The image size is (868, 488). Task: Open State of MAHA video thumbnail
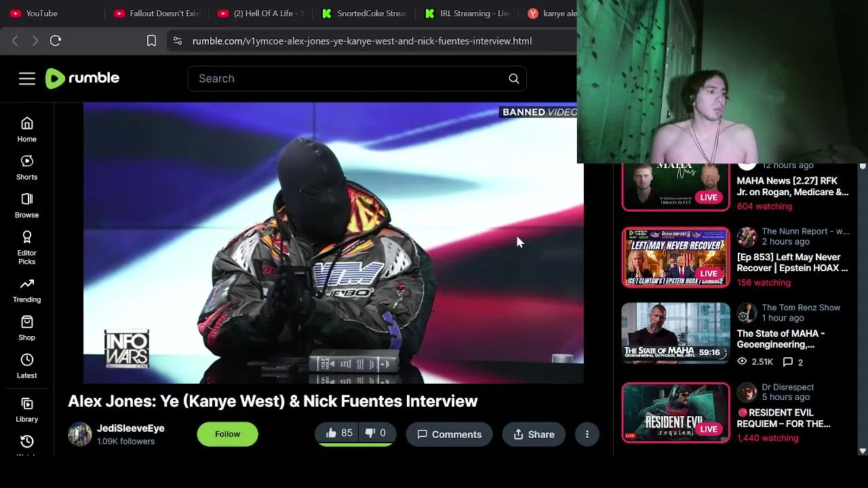coord(676,333)
